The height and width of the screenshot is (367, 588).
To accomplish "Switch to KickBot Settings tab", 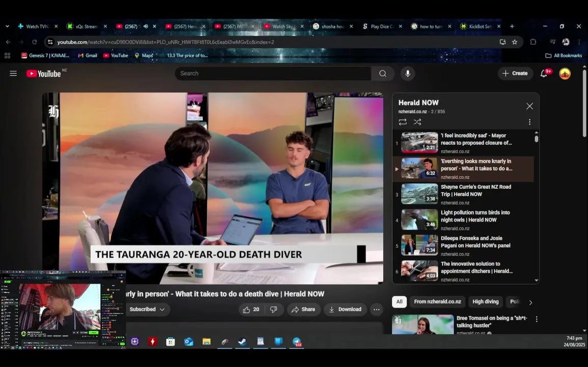I will click(480, 27).
